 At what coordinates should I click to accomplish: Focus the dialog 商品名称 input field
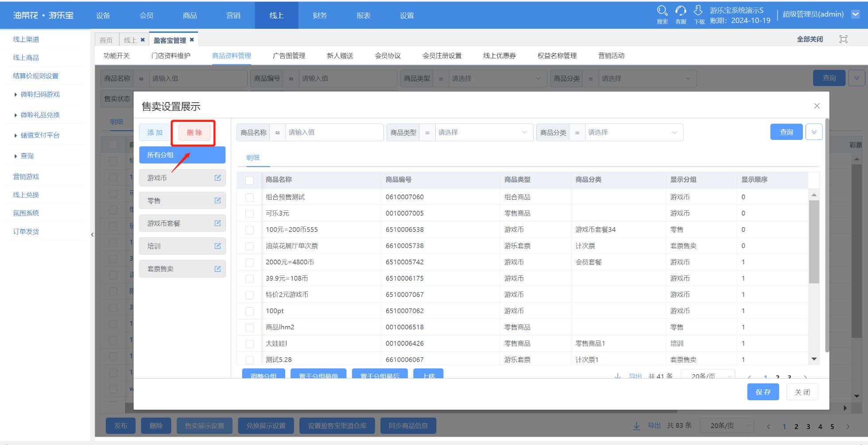pos(334,132)
